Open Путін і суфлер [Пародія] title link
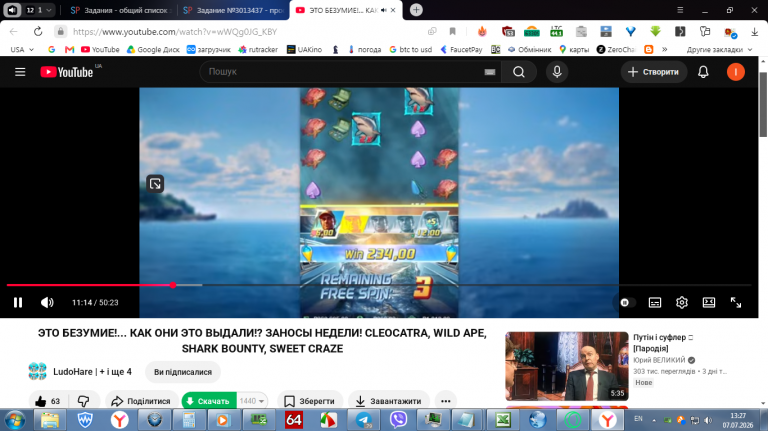This screenshot has width=768, height=431. (x=663, y=343)
